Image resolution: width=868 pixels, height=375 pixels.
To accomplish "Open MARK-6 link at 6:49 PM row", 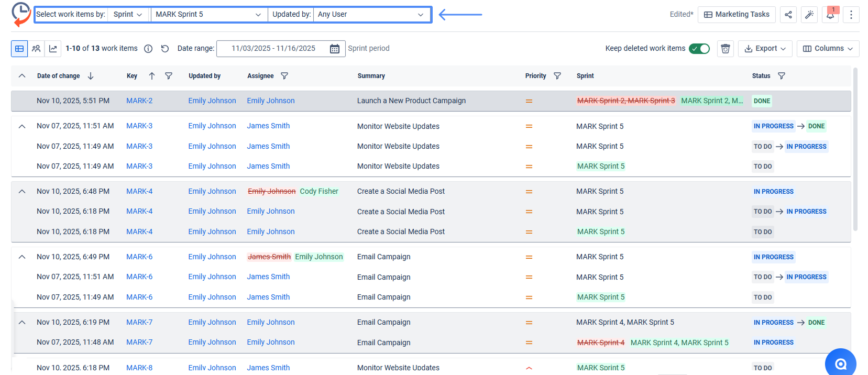I will coord(139,257).
